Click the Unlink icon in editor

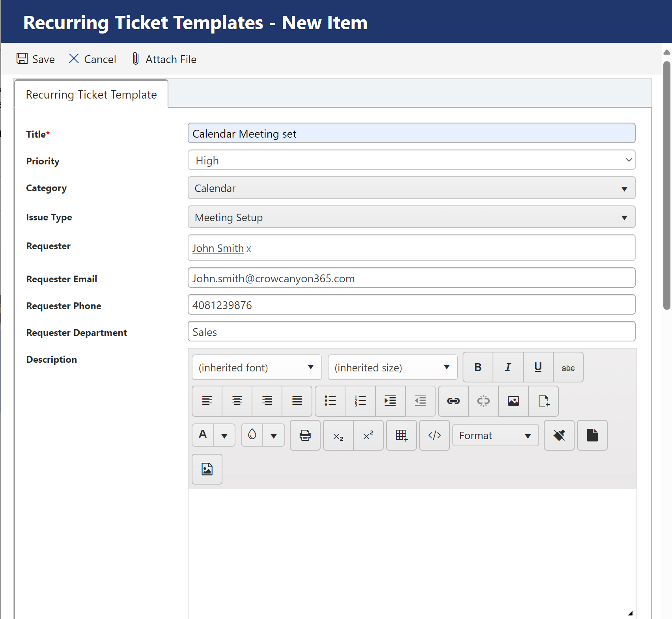tap(483, 401)
